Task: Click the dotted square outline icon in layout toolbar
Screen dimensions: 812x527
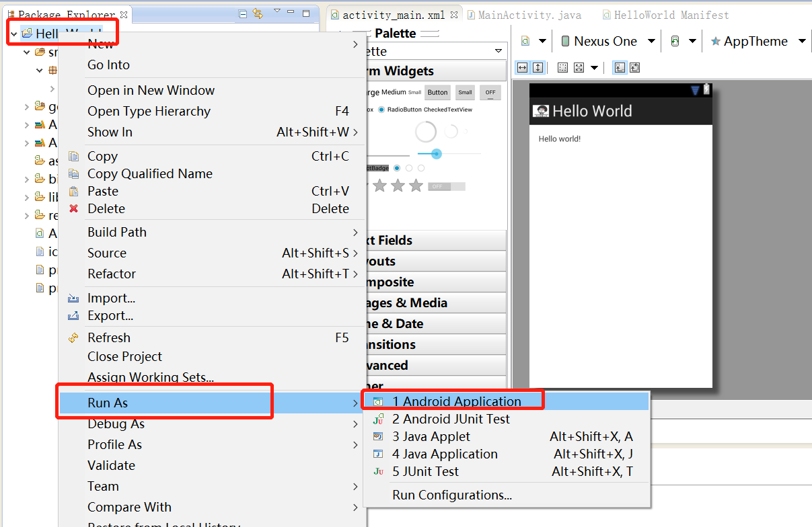Action: point(562,67)
